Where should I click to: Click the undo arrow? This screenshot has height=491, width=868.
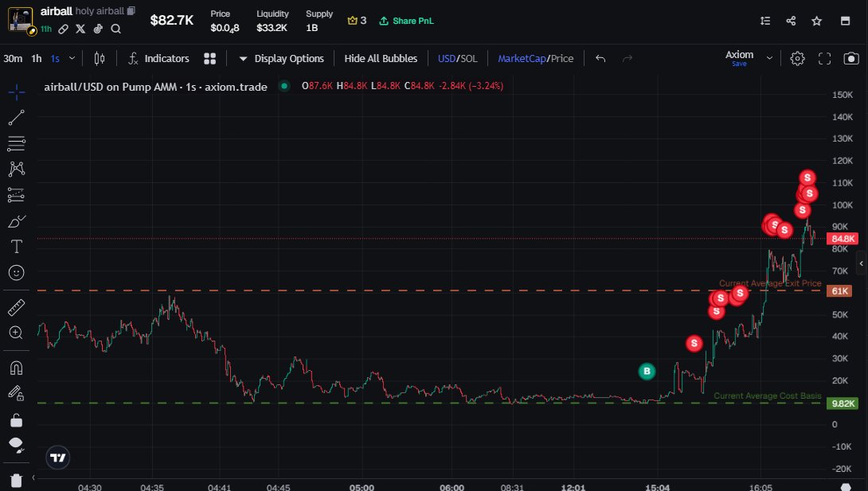(600, 59)
